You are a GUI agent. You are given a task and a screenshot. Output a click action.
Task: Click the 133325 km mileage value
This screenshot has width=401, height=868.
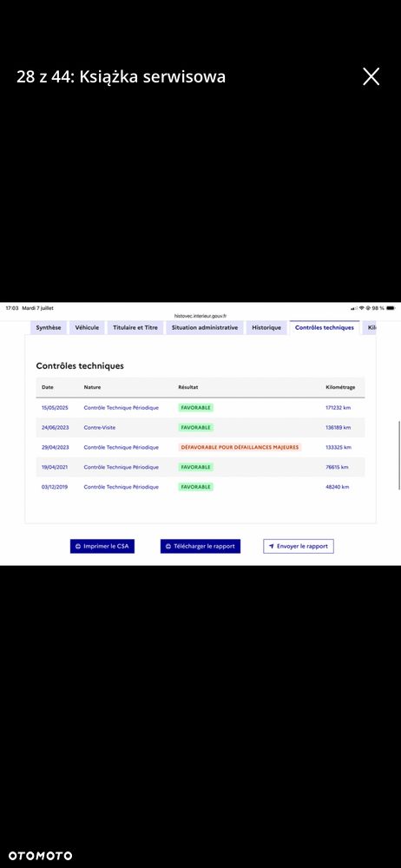click(x=339, y=447)
